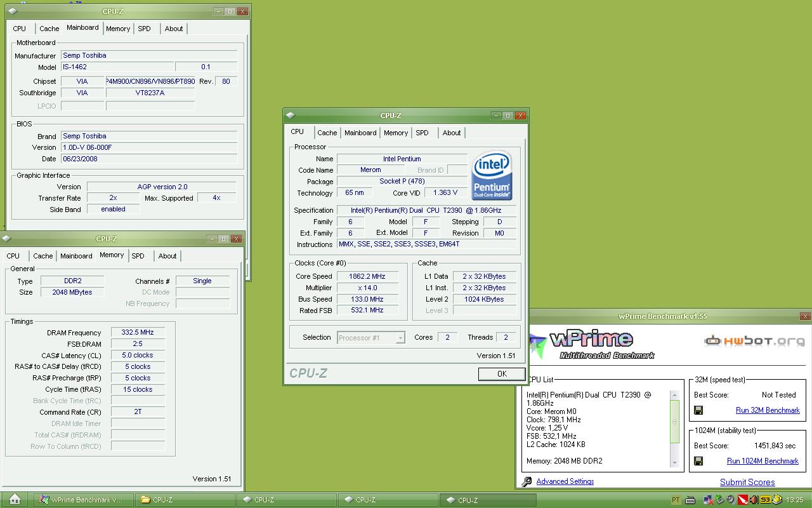This screenshot has height=508, width=812.
Task: Open About tab in center CPU-Z window
Action: [x=452, y=133]
